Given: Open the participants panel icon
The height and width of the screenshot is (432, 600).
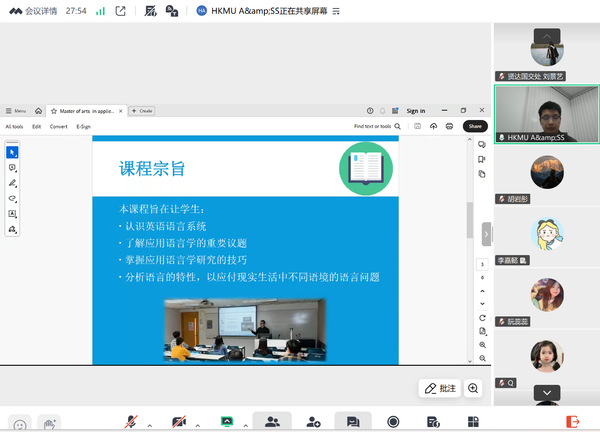Looking at the screenshot, I should click(x=272, y=422).
